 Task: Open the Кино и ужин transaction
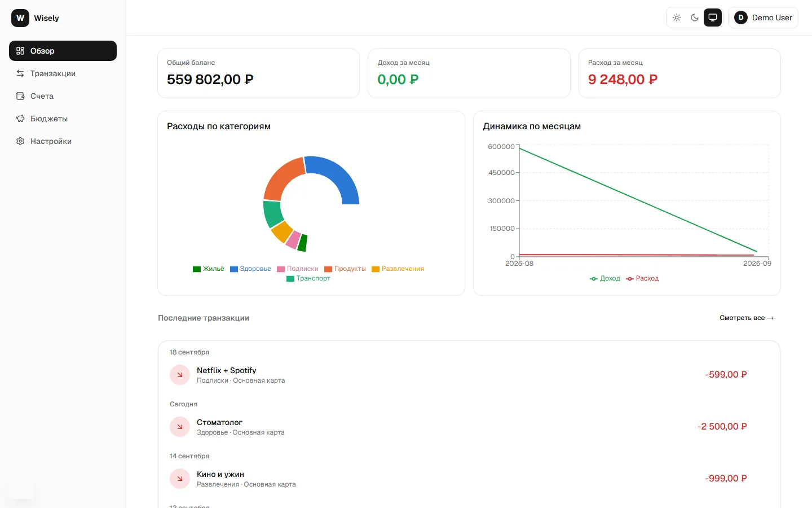pyautogui.click(x=469, y=479)
